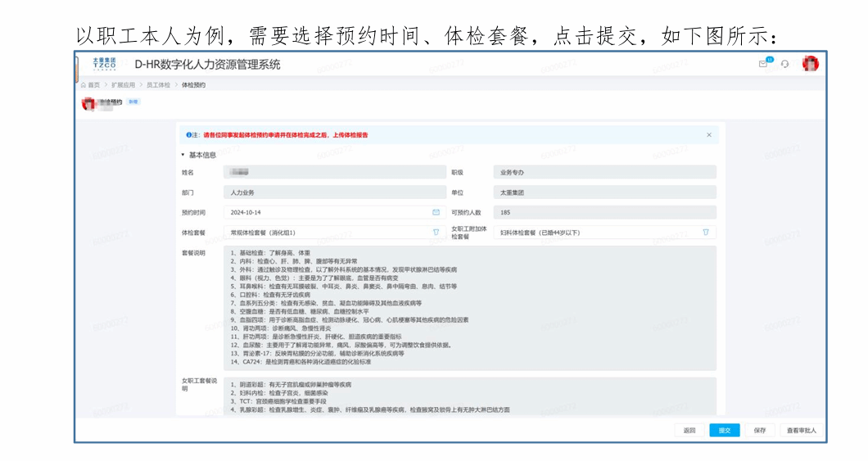The width and height of the screenshot is (868, 461).
Task: Click the TZCO company logo
Action: (x=104, y=64)
